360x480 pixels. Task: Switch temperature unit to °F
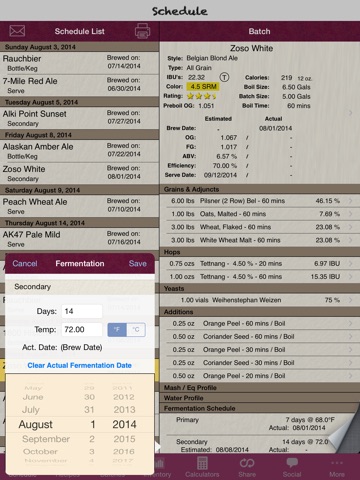[117, 329]
